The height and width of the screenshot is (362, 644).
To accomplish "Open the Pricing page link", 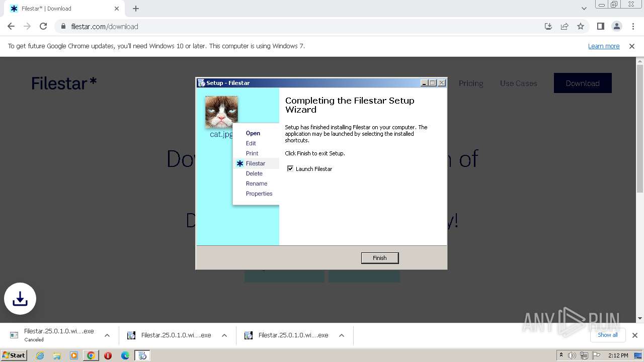I will [471, 83].
